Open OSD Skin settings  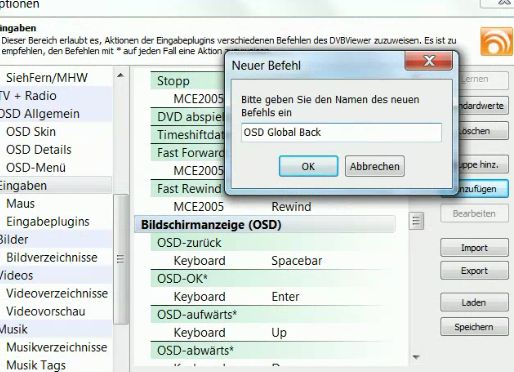click(31, 132)
